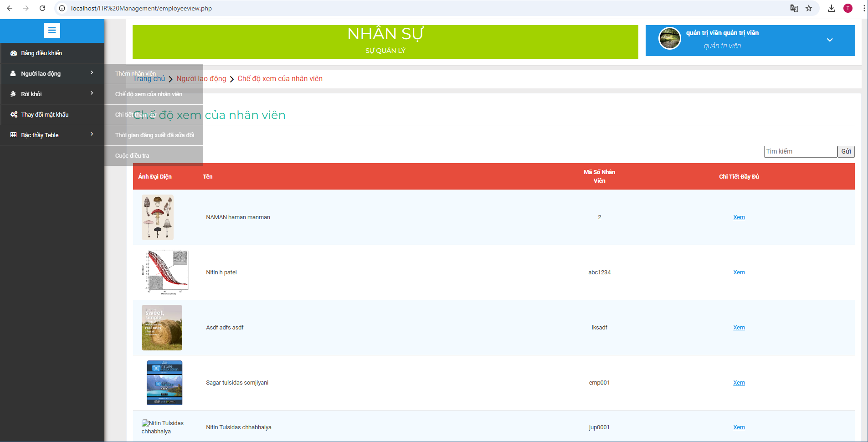Click employee code abc1234
The image size is (868, 442).
coord(600,272)
